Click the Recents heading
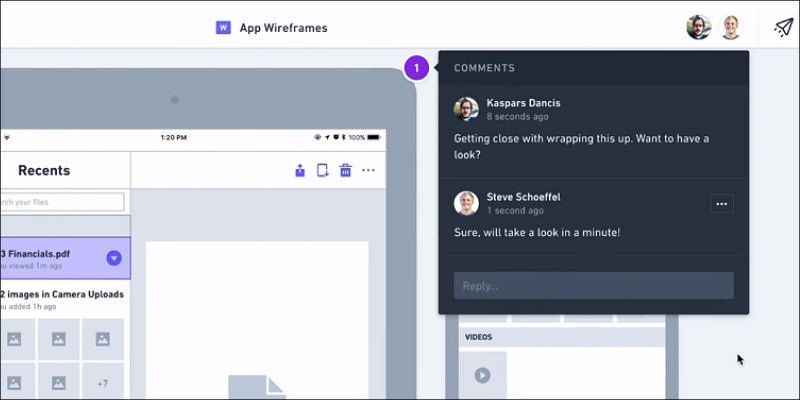 pyautogui.click(x=44, y=170)
